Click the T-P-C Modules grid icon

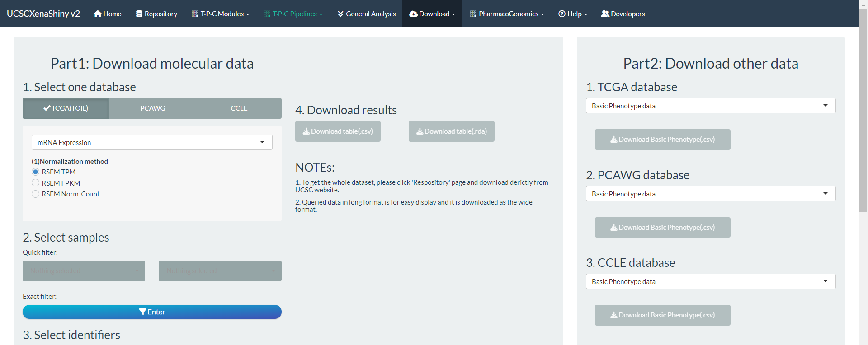click(195, 14)
